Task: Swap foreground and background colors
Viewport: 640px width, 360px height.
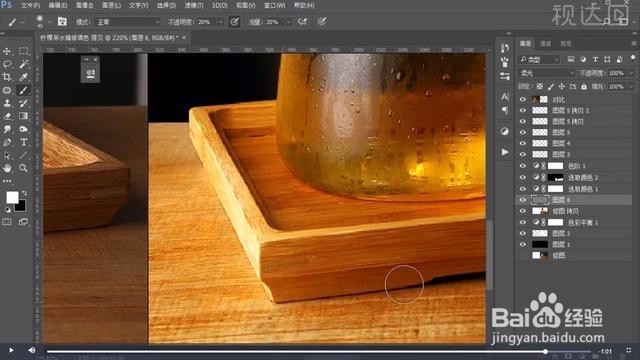Action: tap(24, 193)
